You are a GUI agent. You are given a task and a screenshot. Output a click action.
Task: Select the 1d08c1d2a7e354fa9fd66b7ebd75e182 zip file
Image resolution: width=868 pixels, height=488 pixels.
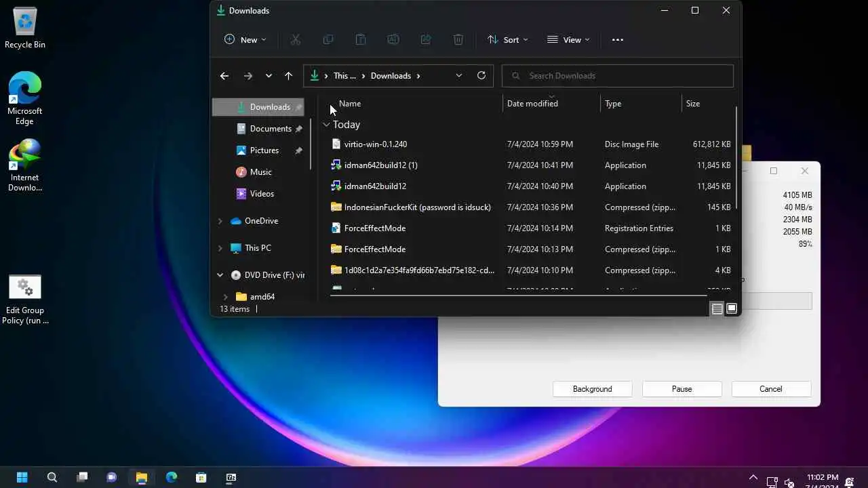click(x=530, y=270)
